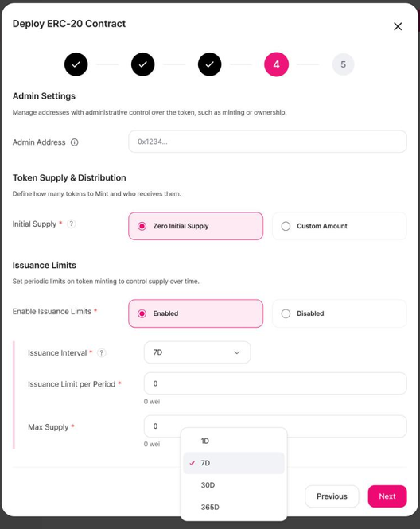Jump to step 5 indicator
The image size is (420, 529).
click(x=343, y=64)
